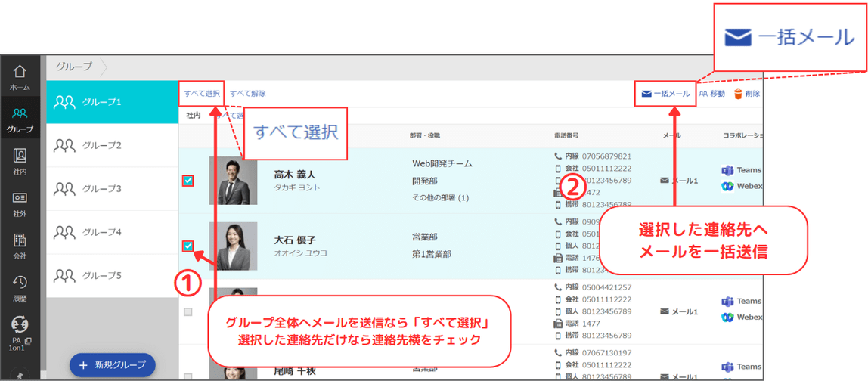868x381 pixels.
Task: Click the 削除 trash can icon
Action: click(738, 94)
